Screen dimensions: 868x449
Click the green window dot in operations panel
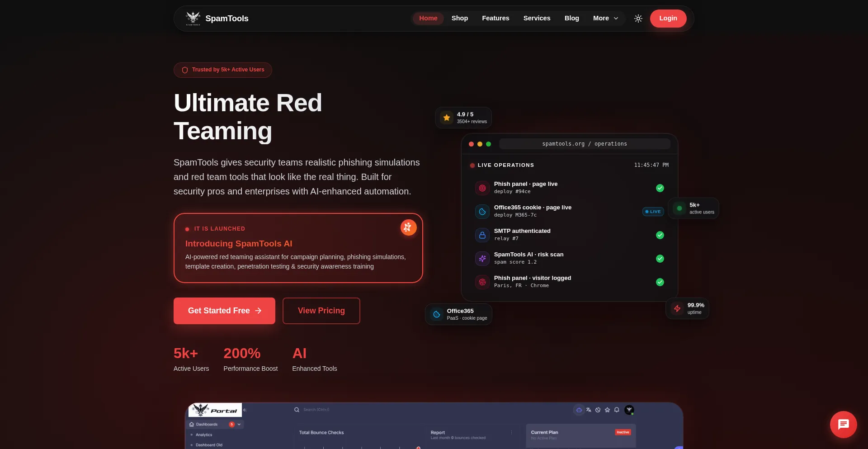point(488,144)
